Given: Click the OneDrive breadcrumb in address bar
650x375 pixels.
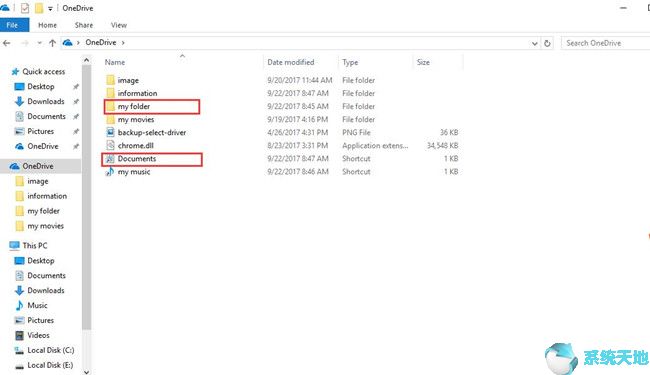Looking at the screenshot, I should [101, 42].
